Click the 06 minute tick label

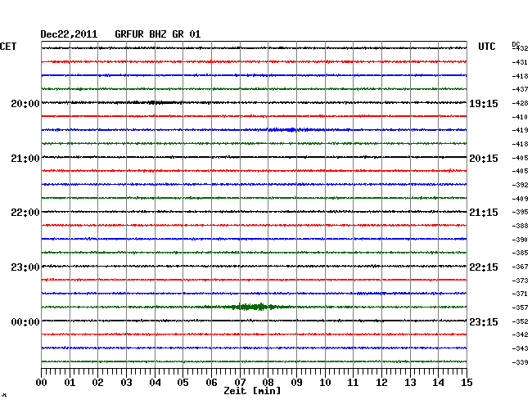coord(211,383)
